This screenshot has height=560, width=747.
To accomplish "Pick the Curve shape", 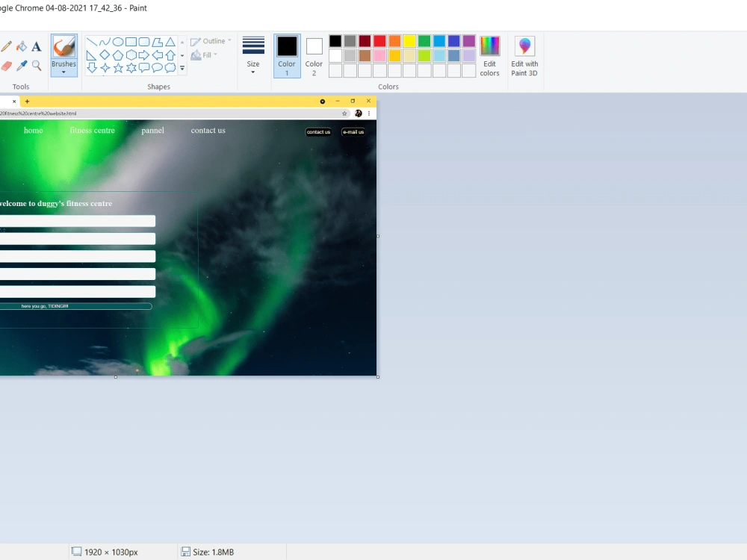I will (x=105, y=42).
